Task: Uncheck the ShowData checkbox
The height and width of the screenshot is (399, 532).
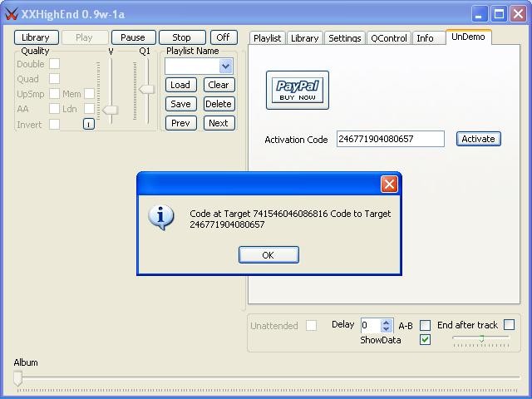Action: coord(425,340)
